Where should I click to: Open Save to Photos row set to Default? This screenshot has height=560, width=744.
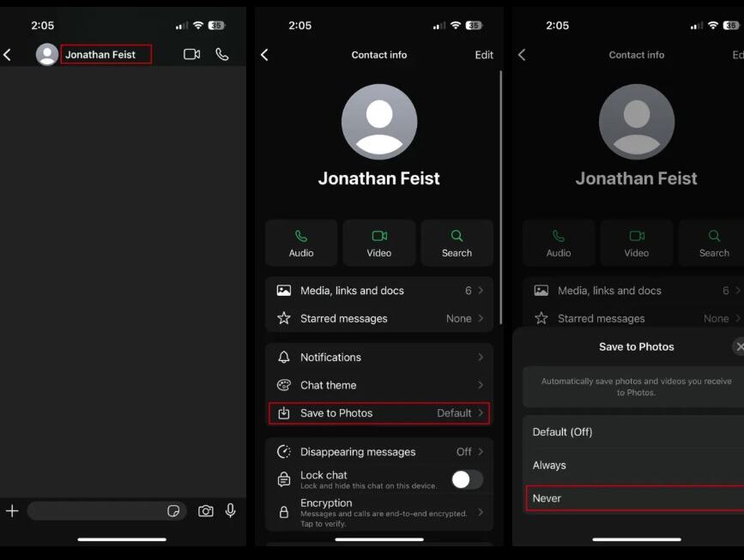tap(379, 413)
